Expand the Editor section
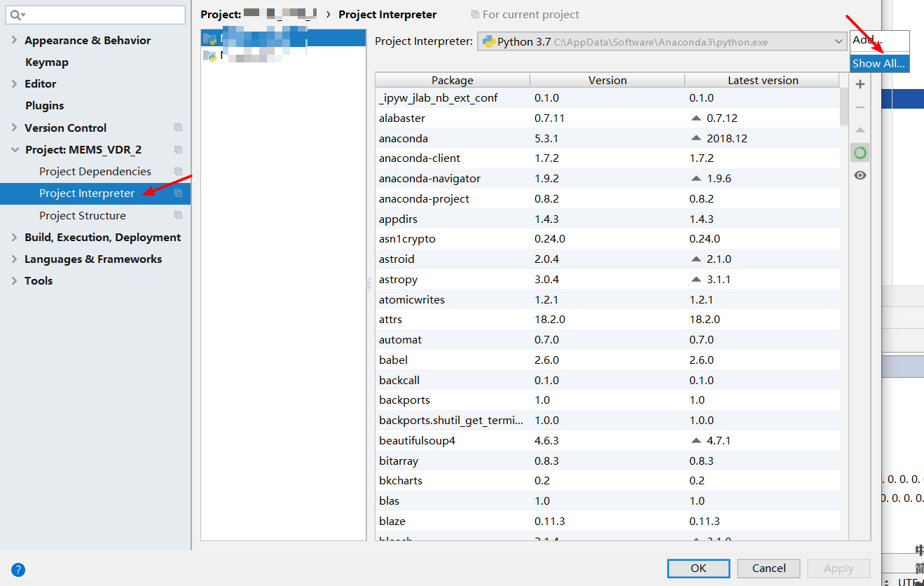The image size is (924, 586). coord(14,83)
